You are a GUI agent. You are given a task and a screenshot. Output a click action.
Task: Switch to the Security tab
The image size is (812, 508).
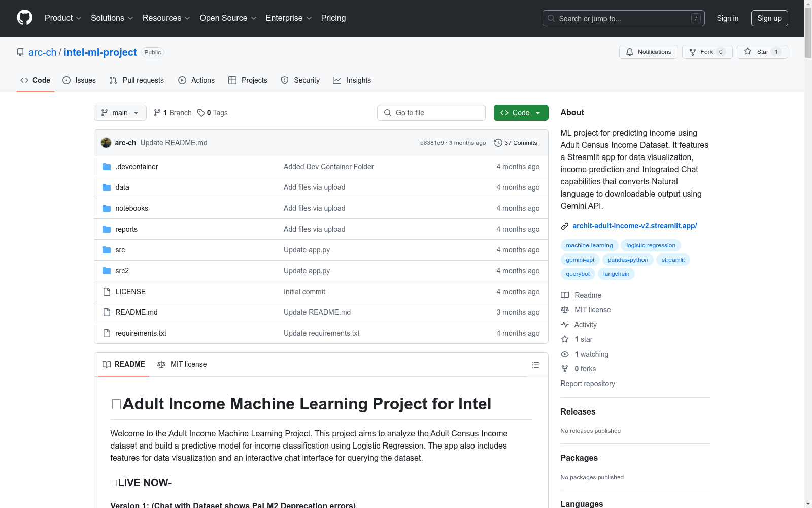point(300,80)
